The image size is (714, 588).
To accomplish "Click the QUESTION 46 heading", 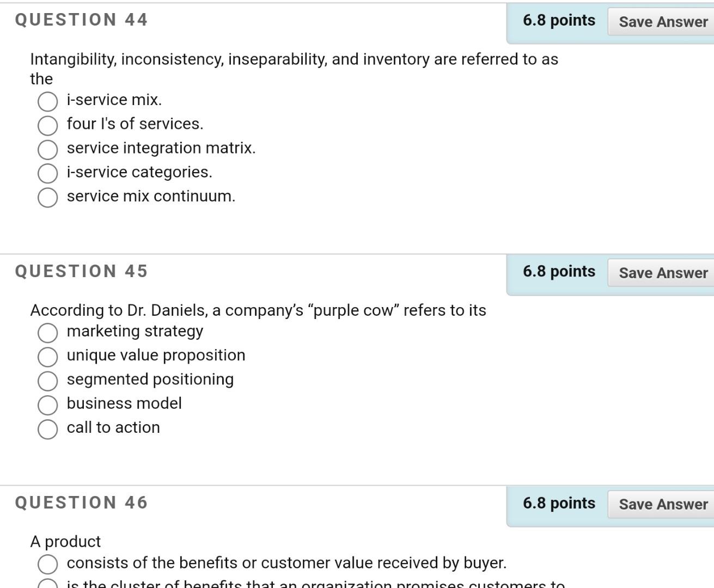I will pos(81,503).
